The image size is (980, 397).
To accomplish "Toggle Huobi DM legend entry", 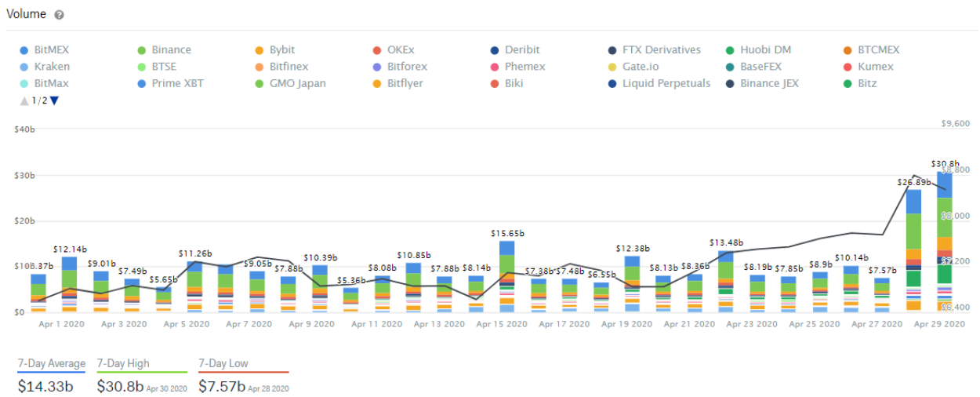I will coord(758,50).
